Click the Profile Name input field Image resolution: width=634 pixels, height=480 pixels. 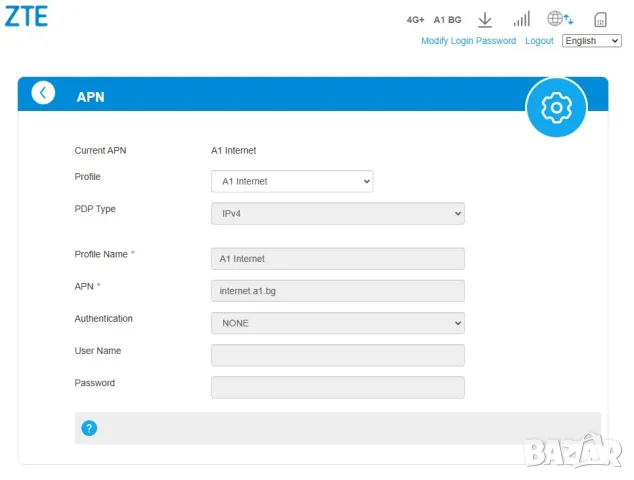338,259
